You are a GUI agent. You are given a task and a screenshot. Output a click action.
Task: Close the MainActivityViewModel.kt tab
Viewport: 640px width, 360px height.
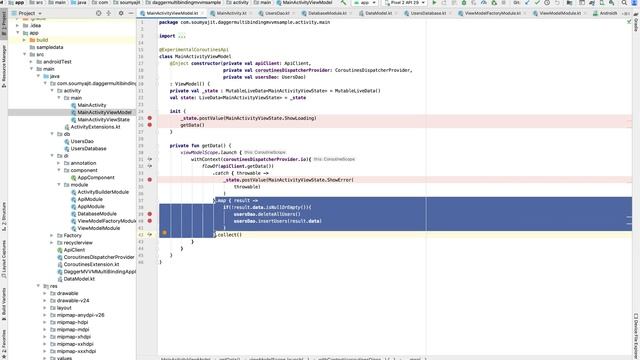pyautogui.click(x=202, y=13)
